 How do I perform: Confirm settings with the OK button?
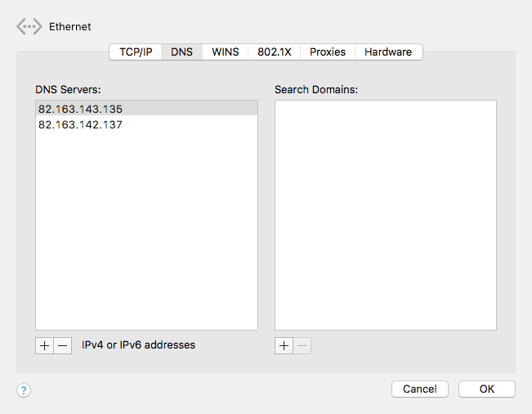(486, 389)
